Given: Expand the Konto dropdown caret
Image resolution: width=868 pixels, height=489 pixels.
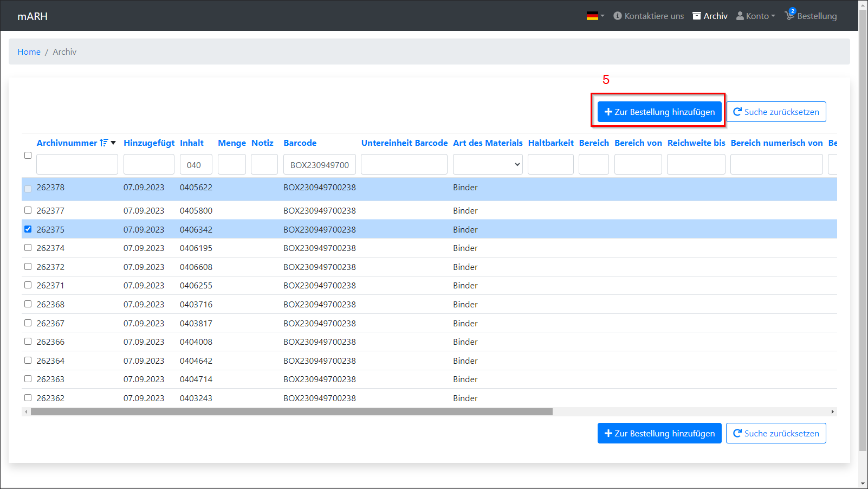Looking at the screenshot, I should coord(773,16).
